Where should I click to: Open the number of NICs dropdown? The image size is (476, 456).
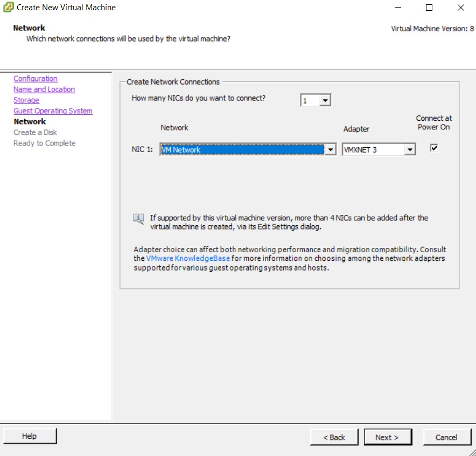[x=325, y=101]
